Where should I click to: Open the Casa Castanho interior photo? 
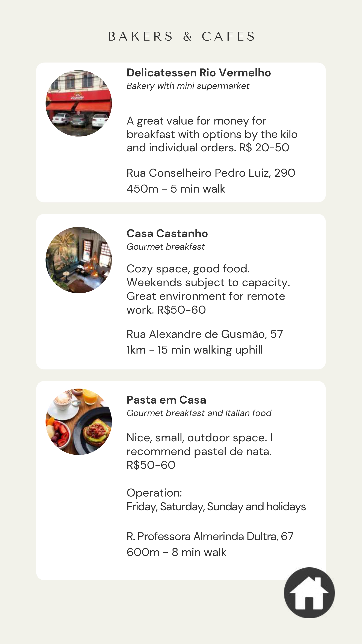[79, 260]
